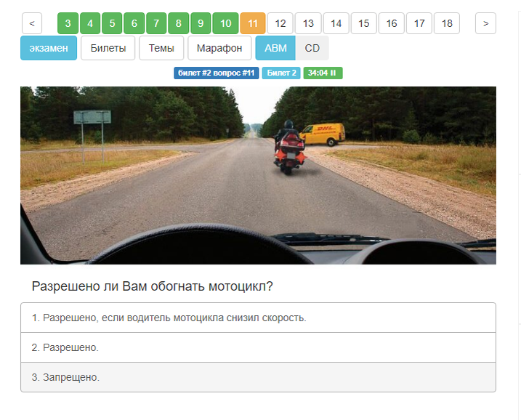
Task: Open answered question 10
Action: click(x=225, y=23)
